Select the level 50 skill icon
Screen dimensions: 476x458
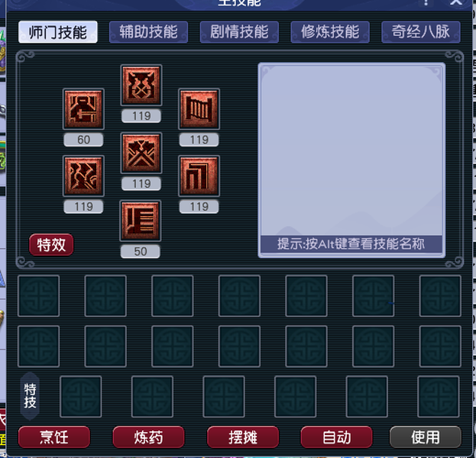141,221
